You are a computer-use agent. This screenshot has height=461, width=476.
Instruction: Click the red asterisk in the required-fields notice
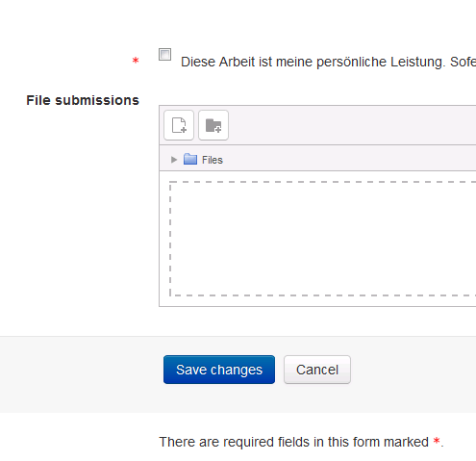pyautogui.click(x=437, y=441)
